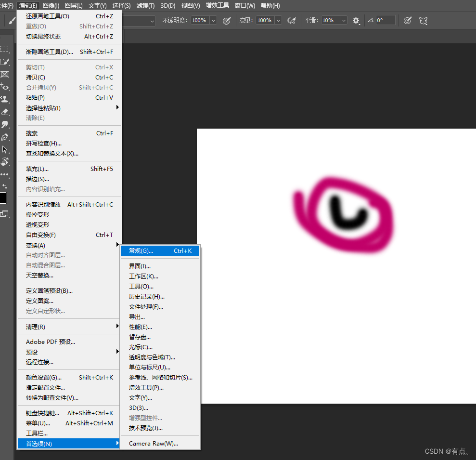Viewport: 476px width, 460px height.
Task: Open the Help (帮助) menu
Action: click(270, 5)
